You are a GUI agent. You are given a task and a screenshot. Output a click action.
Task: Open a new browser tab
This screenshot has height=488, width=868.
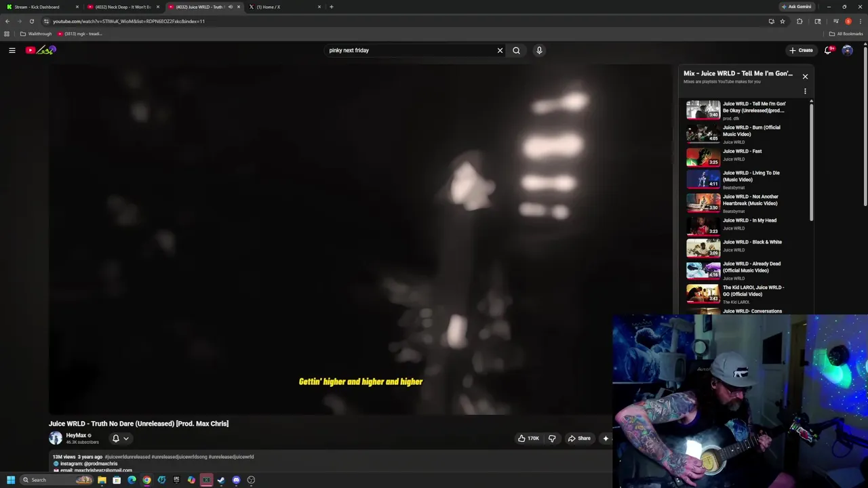[x=331, y=7]
